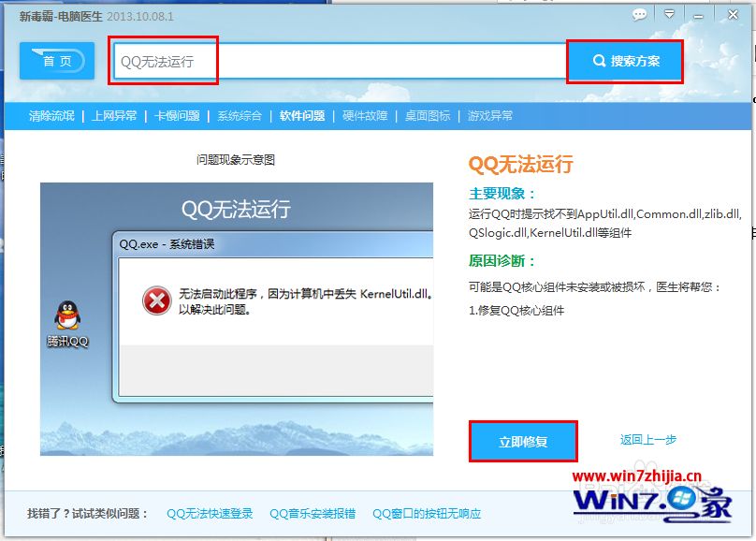Viewport: 756px width, 541px height.
Task: Click the 问题现象示意图 label
Action: click(x=236, y=160)
